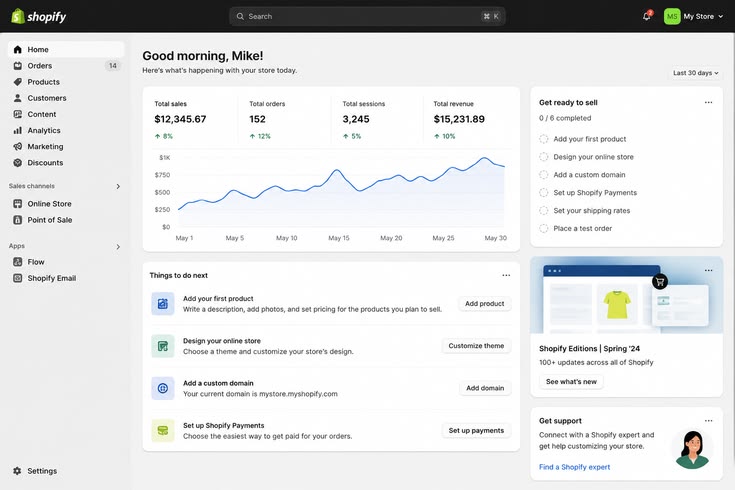
Task: Check off Place a test order
Action: (544, 228)
